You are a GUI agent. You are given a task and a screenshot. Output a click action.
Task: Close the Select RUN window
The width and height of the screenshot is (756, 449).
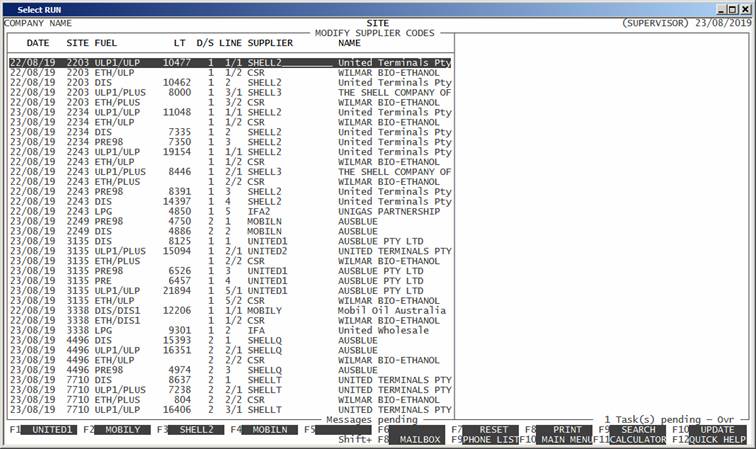coord(744,10)
